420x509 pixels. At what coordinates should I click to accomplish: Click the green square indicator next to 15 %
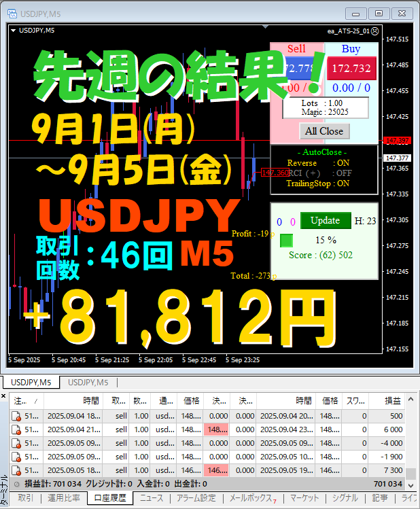[x=286, y=241]
